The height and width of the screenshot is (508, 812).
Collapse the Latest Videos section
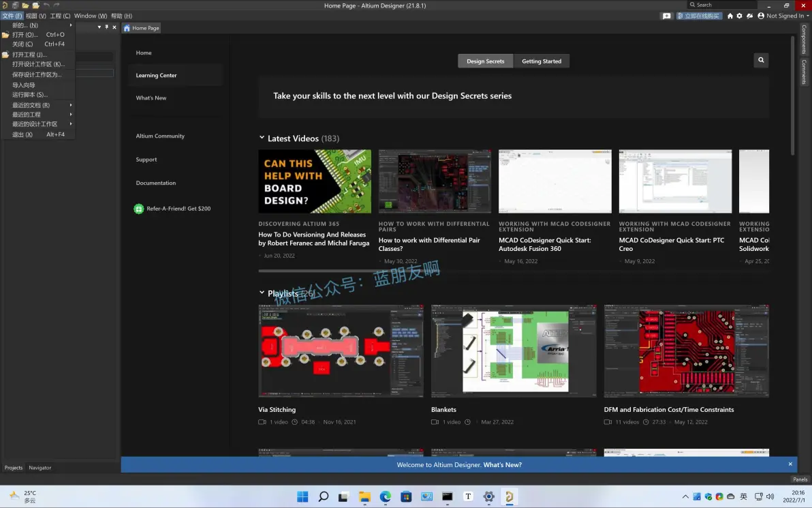pyautogui.click(x=262, y=138)
